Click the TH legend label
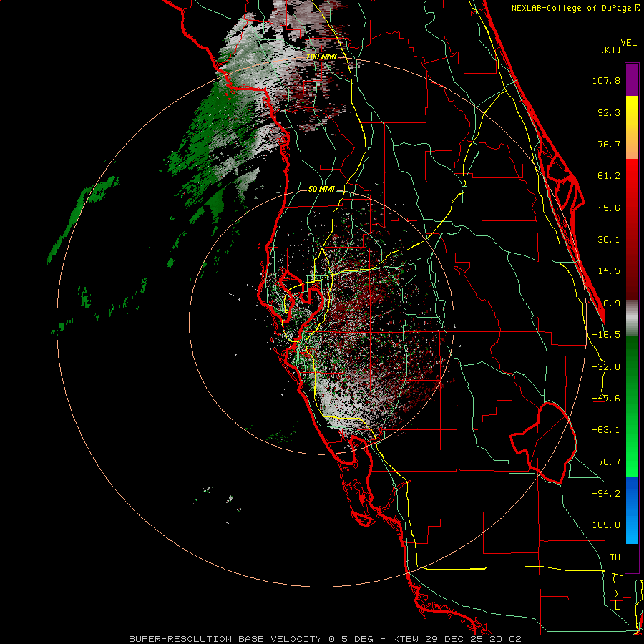 615,557
